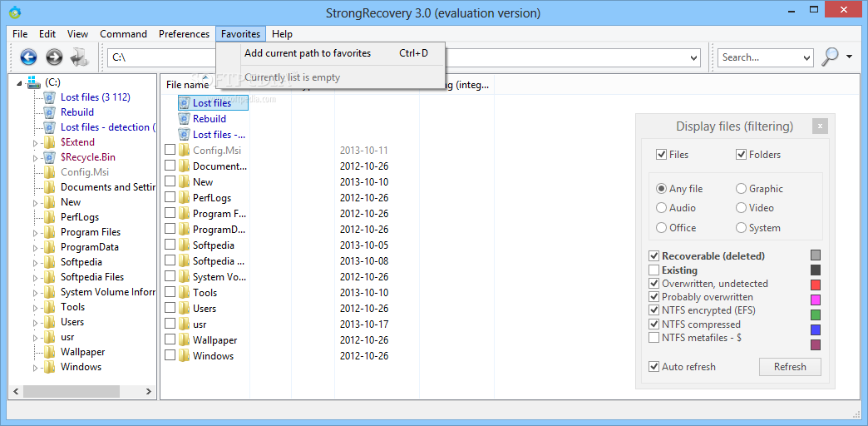Image resolution: width=868 pixels, height=426 pixels.
Task: Click $Recycle.Bin icon in the tree
Action: pyautogui.click(x=50, y=157)
